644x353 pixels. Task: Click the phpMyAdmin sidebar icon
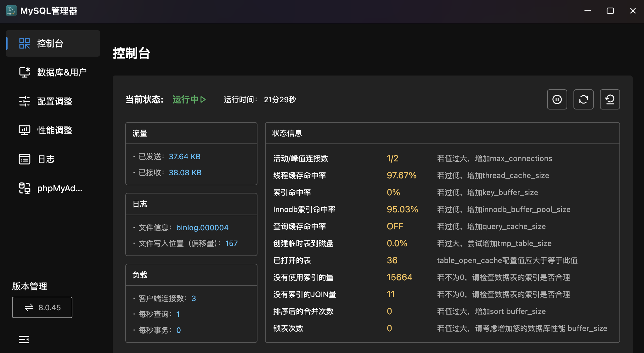click(x=25, y=188)
